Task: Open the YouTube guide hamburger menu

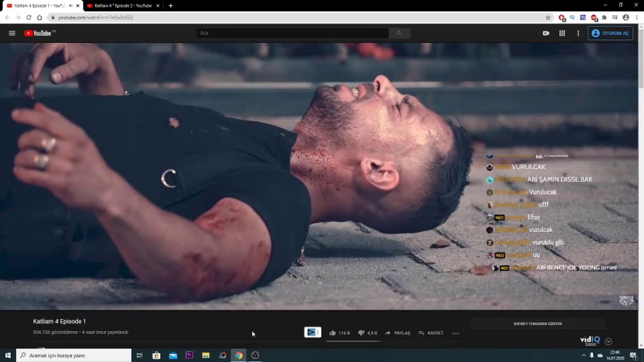Action: point(12,33)
